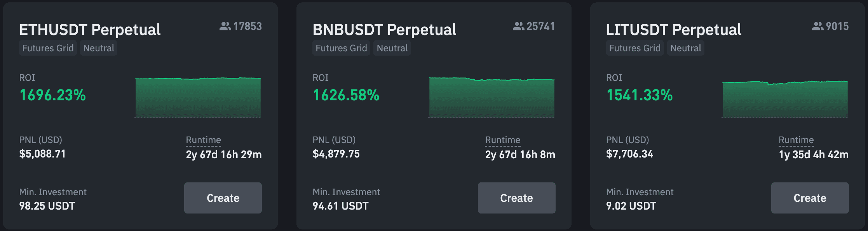Click Futures Grid tag on LITUSDT card
The width and height of the screenshot is (868, 231).
634,48
